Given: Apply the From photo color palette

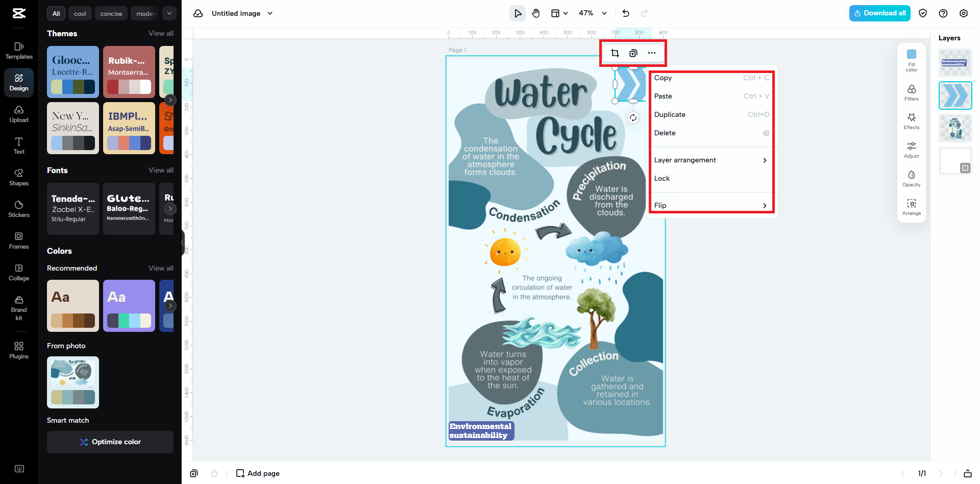Looking at the screenshot, I should click(73, 382).
